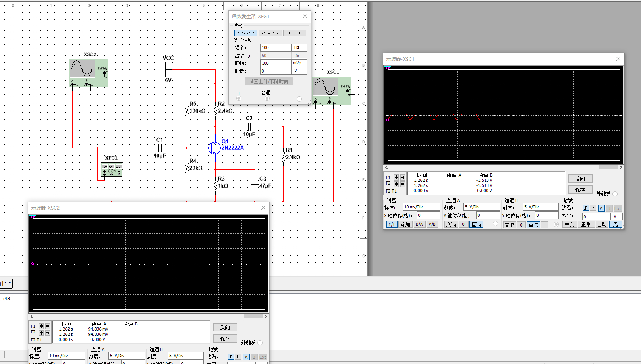Select sine waveform in function generator XFG1

[x=245, y=33]
